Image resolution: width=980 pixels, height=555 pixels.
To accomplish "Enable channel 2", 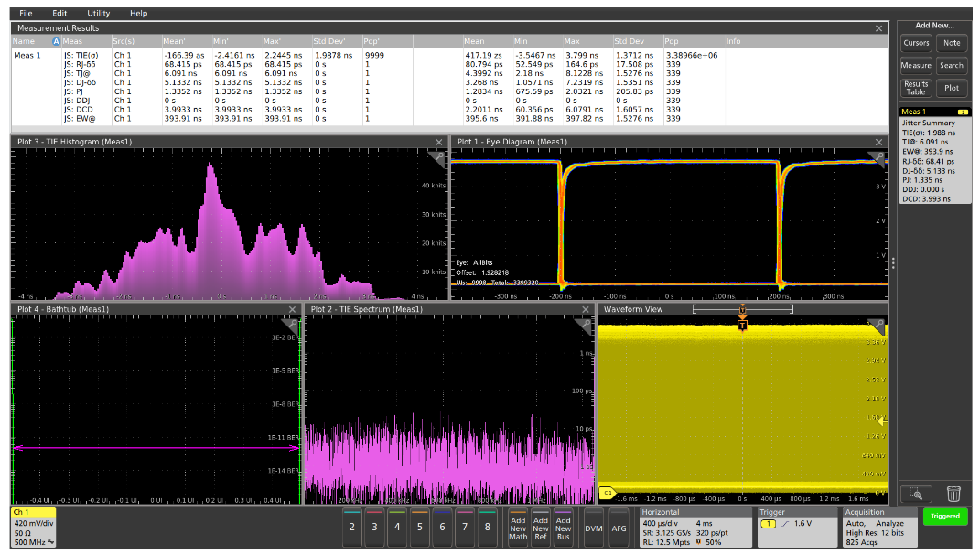I will pos(350,527).
